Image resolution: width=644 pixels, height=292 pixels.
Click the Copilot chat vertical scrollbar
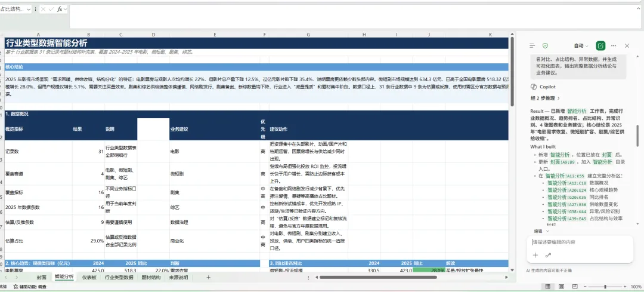[637, 136]
